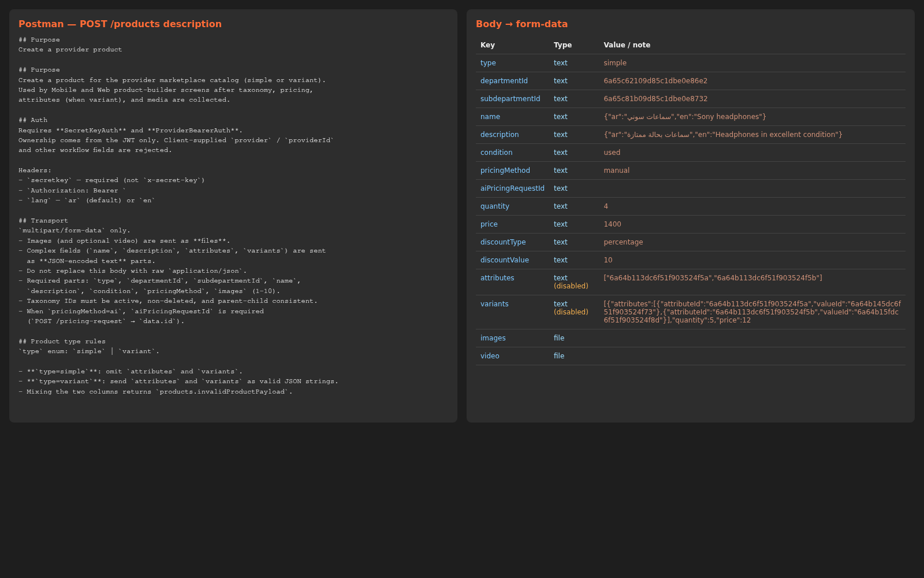Select the 'pricingMethod' key
This screenshot has width=924, height=578.
(x=505, y=171)
